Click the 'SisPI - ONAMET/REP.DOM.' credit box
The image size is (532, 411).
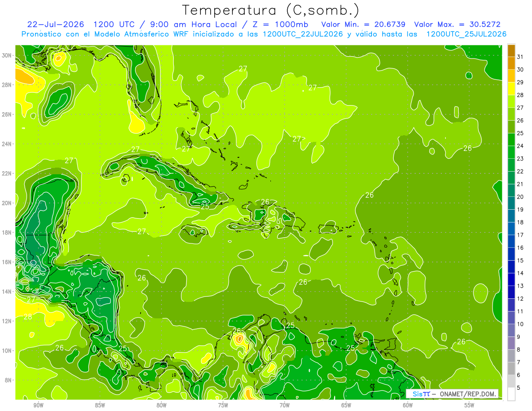tap(452, 394)
